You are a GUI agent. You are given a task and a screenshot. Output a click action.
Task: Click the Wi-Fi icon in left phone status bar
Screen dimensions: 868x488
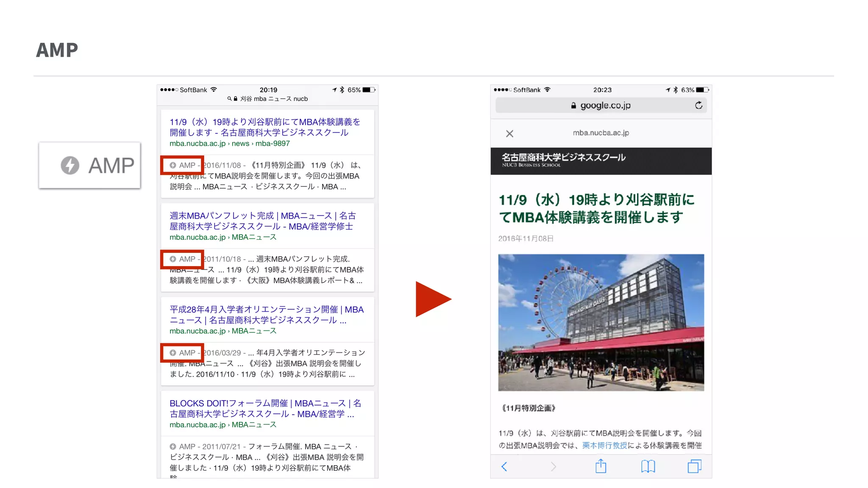pos(214,90)
